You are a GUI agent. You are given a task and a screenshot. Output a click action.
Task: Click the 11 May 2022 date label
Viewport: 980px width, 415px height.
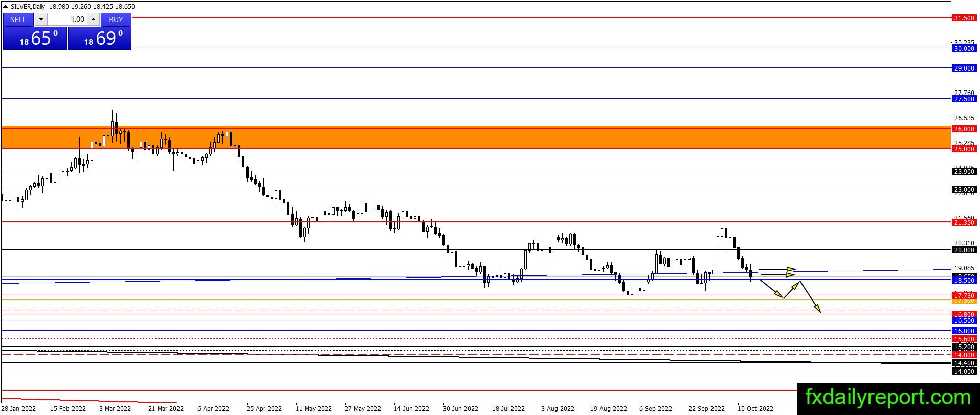[314, 408]
